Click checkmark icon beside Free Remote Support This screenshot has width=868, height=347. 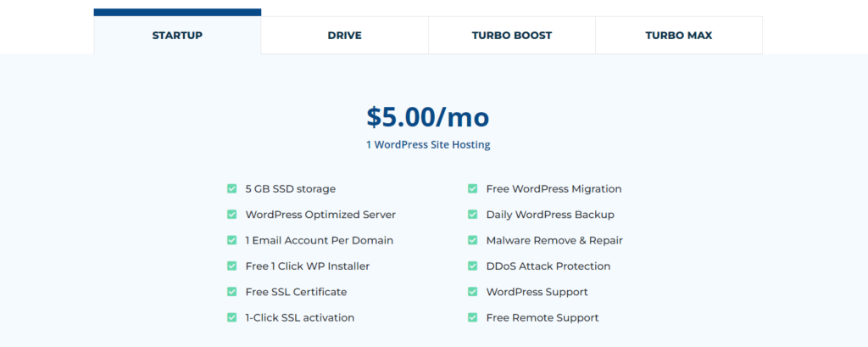[x=472, y=317]
